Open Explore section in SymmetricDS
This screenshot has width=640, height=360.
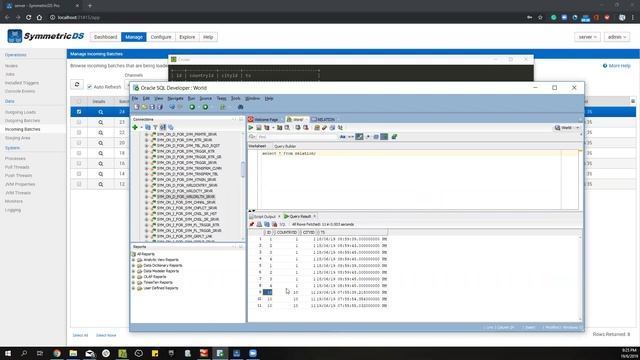(187, 37)
